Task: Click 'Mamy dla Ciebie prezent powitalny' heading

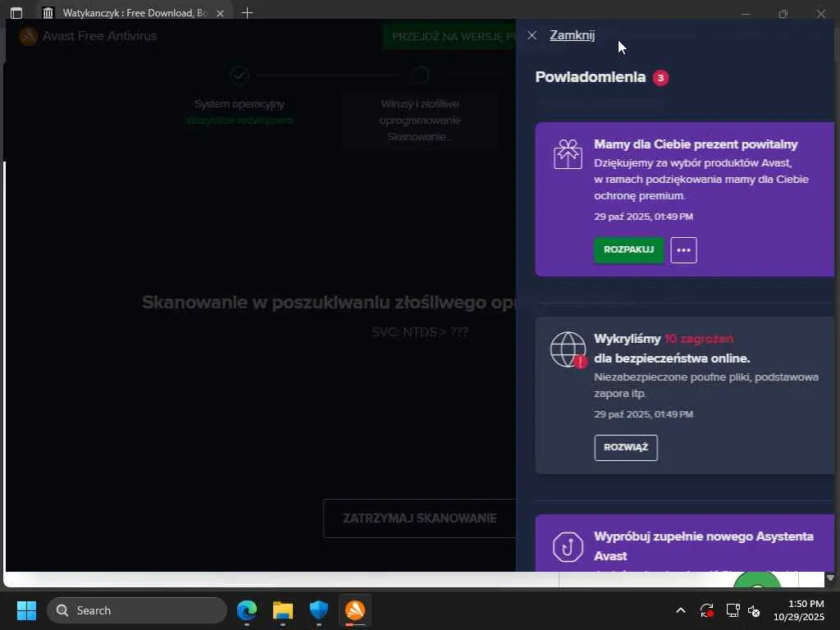Action: 696,144
